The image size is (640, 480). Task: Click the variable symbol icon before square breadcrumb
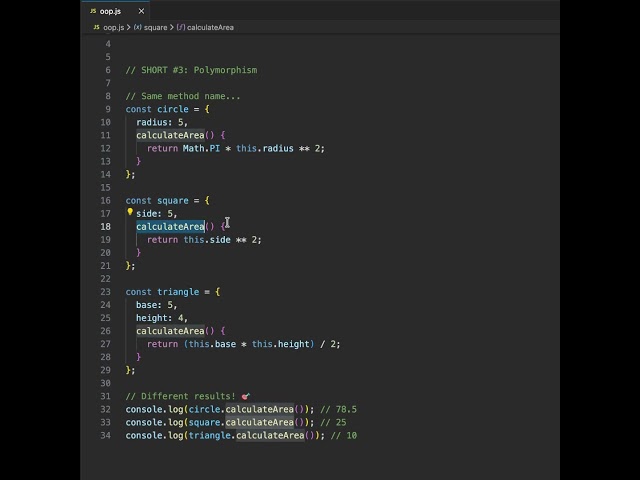click(x=138, y=27)
